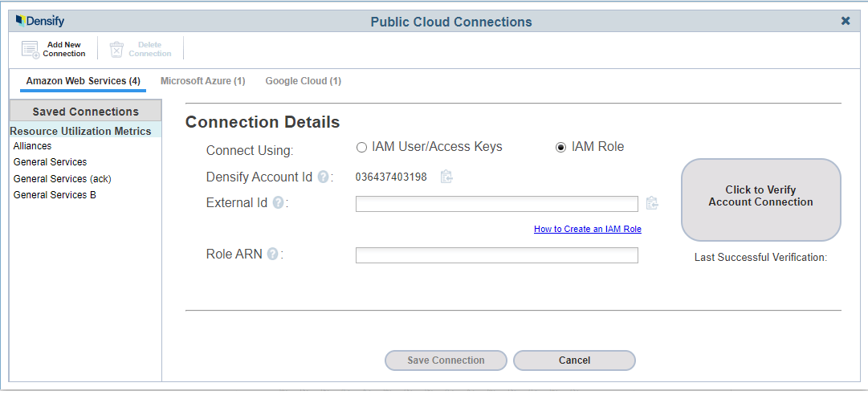Open How to Create an IAM Role link
Screen dimensions: 868x395
pos(588,229)
